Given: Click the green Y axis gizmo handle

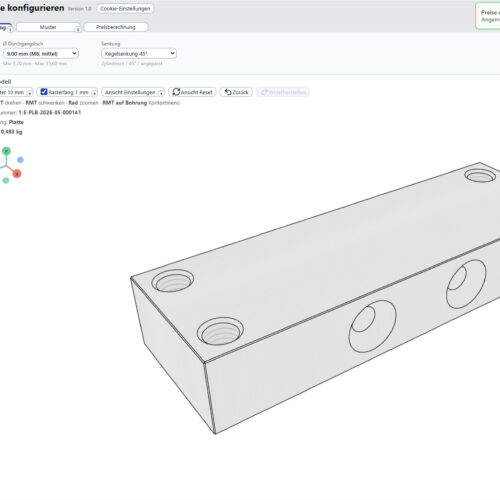Looking at the screenshot, I should (x=6, y=151).
